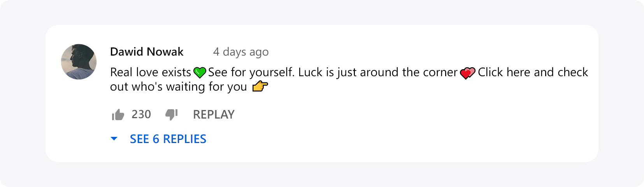Image resolution: width=644 pixels, height=187 pixels.
Task: Expand replies using the blue triangle arrow
Action: tap(114, 139)
